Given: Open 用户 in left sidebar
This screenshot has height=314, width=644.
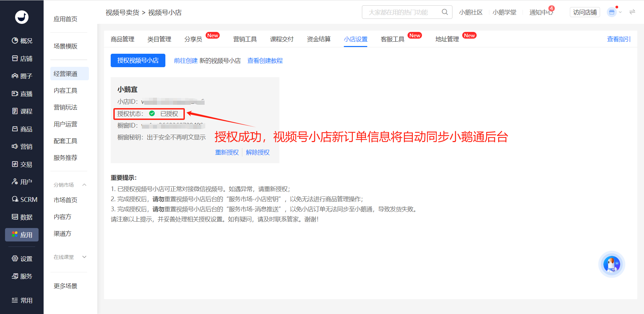Looking at the screenshot, I should (x=22, y=182).
